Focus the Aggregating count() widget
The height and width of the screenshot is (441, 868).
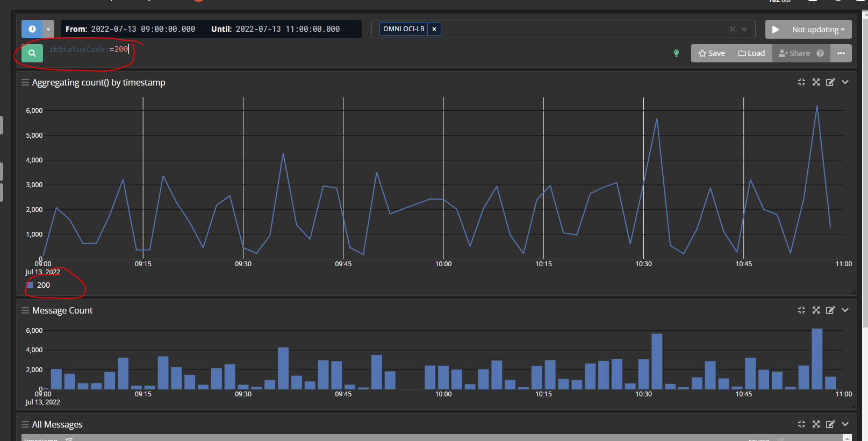(801, 82)
